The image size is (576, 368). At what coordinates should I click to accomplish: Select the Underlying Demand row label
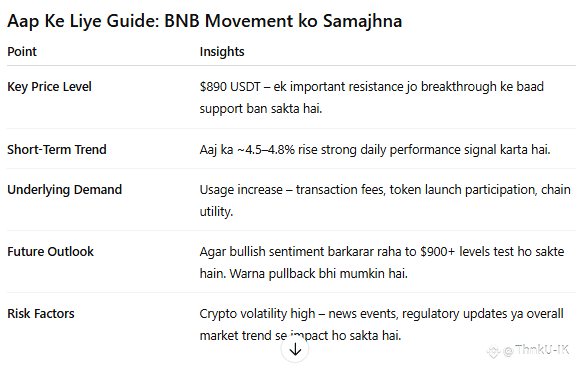(x=64, y=190)
